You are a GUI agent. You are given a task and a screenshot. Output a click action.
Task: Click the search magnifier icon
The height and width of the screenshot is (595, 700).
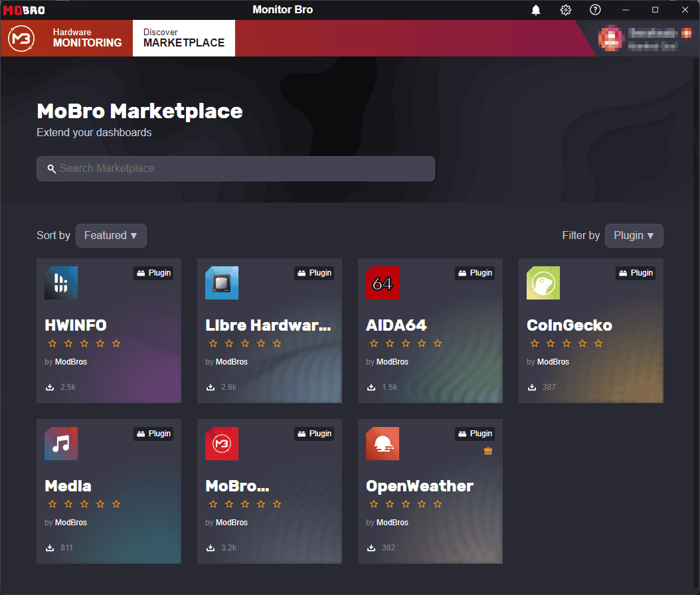point(52,169)
